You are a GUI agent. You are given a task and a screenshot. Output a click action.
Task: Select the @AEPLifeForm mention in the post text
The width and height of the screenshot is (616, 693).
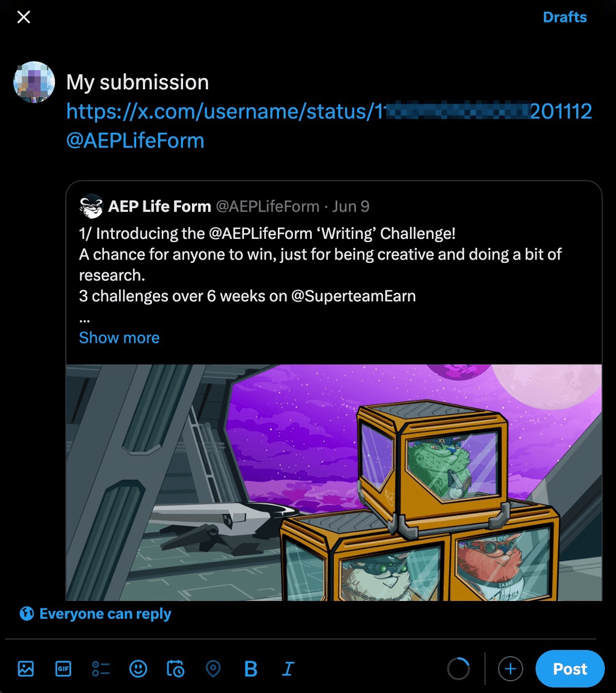pyautogui.click(x=135, y=141)
